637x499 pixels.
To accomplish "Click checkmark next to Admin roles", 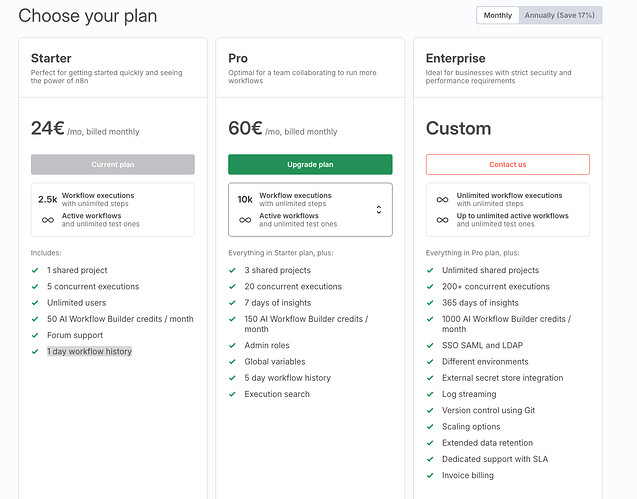I will tap(233, 345).
